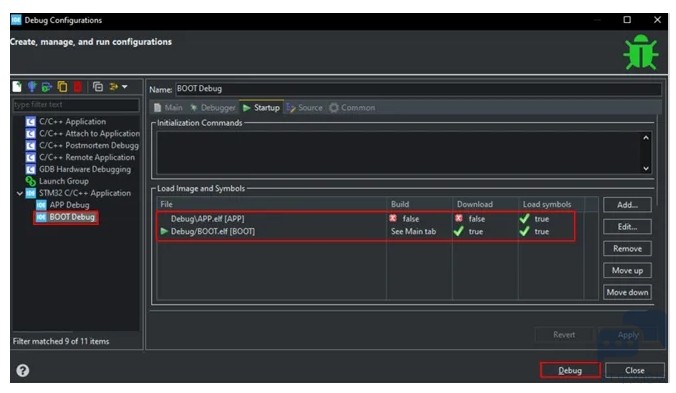Click the Edit... button
This screenshot has width=676, height=393.
(627, 227)
